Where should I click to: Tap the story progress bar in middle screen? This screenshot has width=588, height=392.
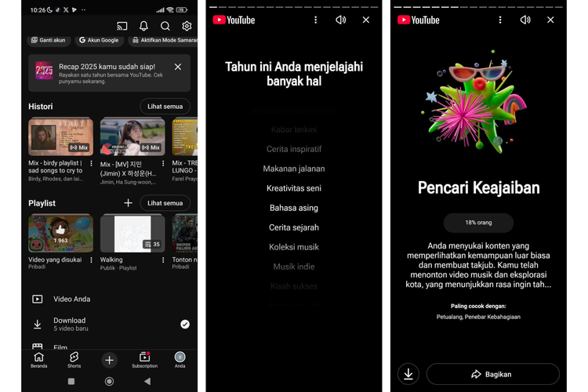[294, 7]
